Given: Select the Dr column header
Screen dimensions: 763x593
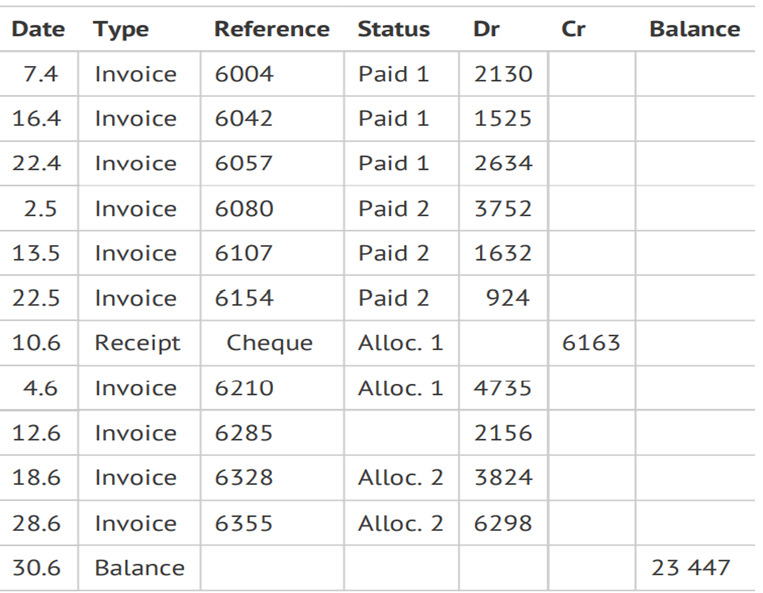Looking at the screenshot, I should point(486,30).
